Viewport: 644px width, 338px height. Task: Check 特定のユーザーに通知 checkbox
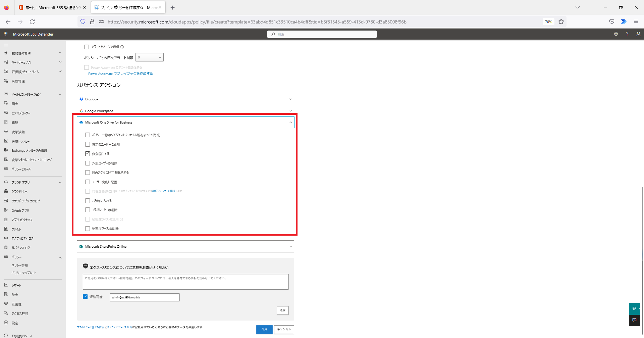click(88, 144)
